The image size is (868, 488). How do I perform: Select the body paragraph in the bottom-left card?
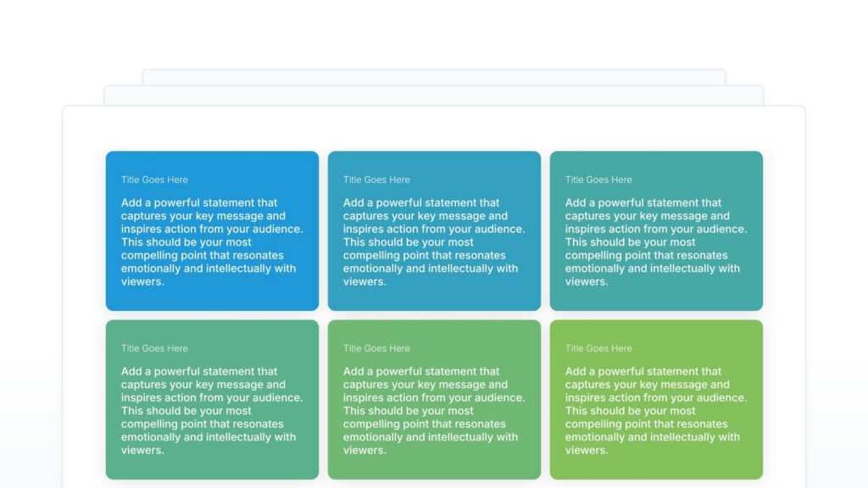click(x=211, y=411)
